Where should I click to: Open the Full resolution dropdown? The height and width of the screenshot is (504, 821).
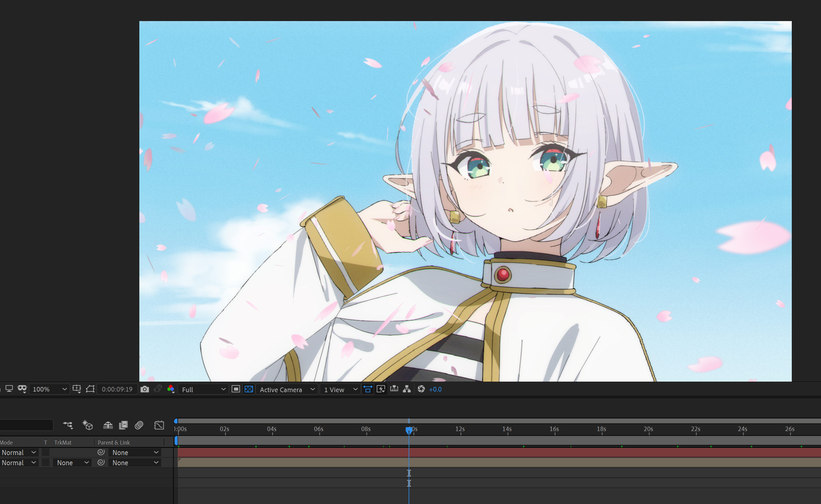[203, 389]
